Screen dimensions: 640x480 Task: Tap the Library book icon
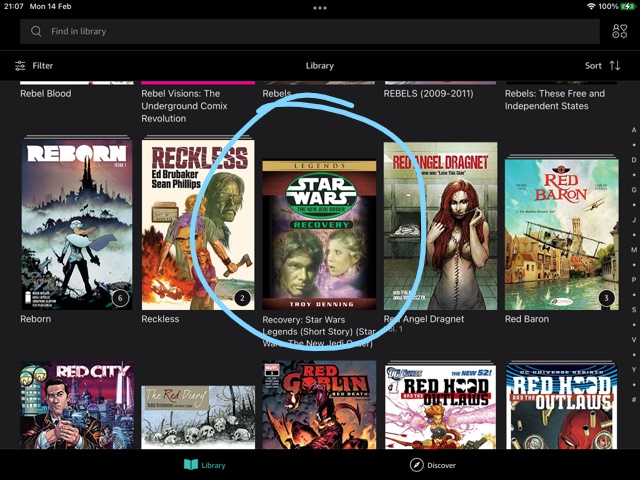pos(191,464)
